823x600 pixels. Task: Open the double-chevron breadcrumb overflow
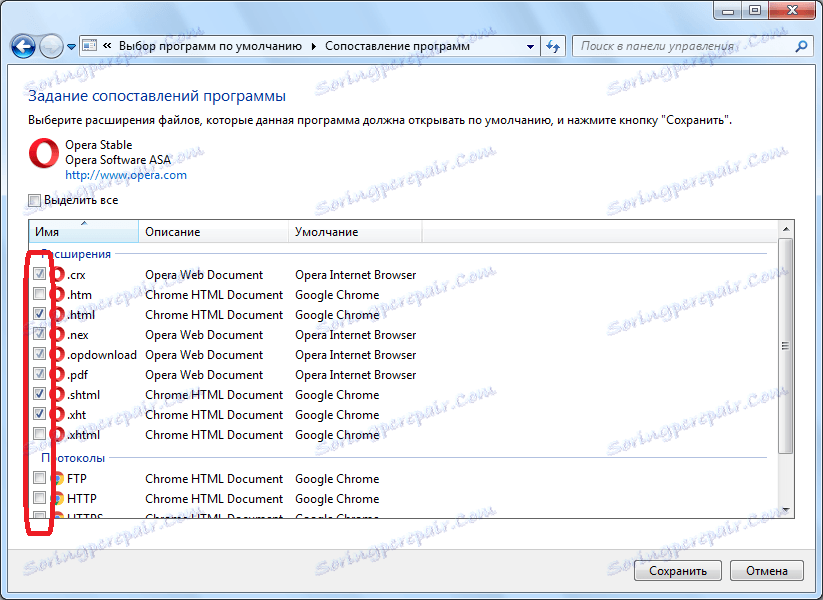(x=107, y=46)
